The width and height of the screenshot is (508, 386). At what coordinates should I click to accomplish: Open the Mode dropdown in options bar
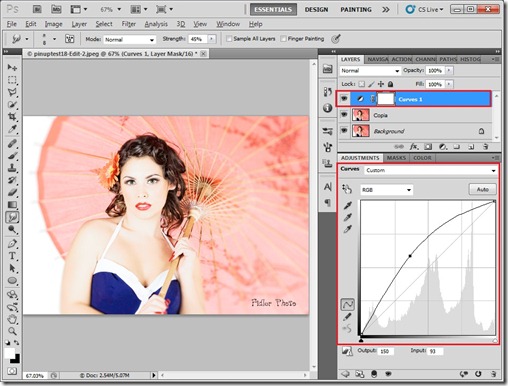click(129, 39)
